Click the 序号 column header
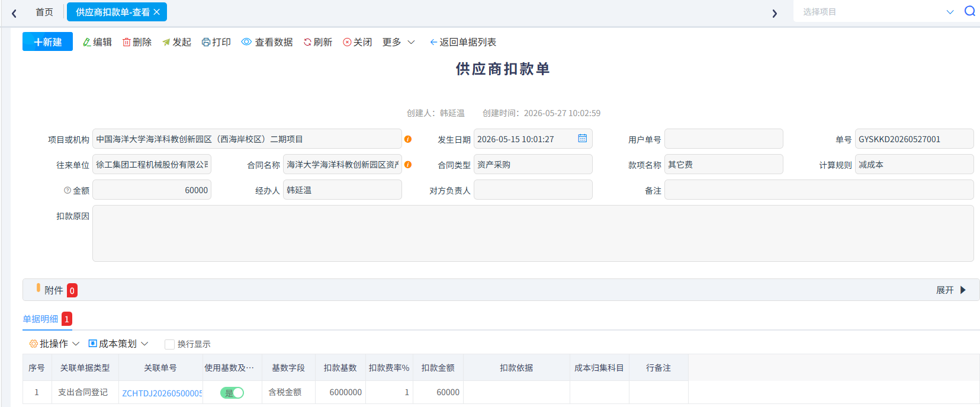This screenshot has height=407, width=980. click(x=37, y=368)
